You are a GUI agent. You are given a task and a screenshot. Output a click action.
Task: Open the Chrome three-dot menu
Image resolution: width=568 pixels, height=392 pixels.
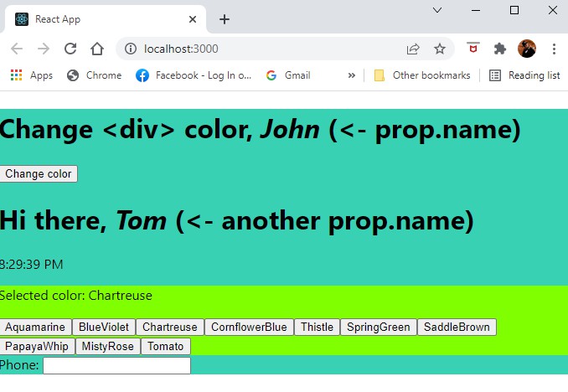tap(554, 49)
